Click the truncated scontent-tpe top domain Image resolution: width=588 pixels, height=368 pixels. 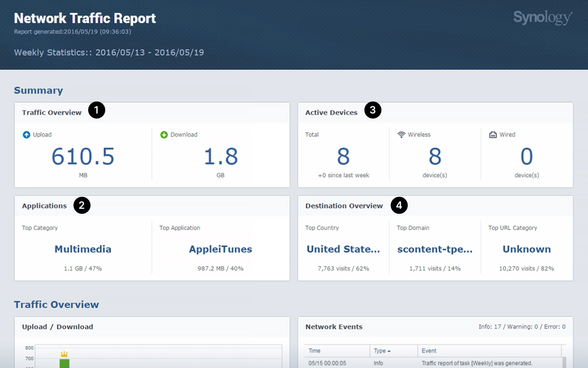pyautogui.click(x=435, y=249)
